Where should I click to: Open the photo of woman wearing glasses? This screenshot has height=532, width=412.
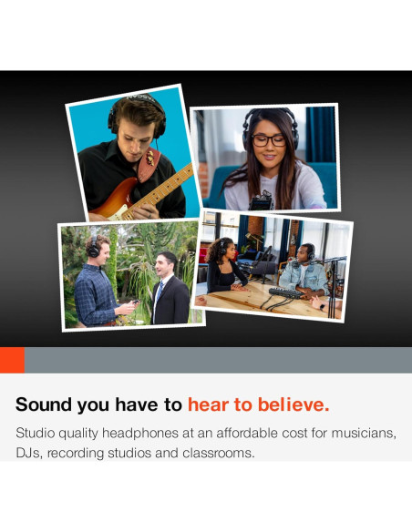[265, 158]
